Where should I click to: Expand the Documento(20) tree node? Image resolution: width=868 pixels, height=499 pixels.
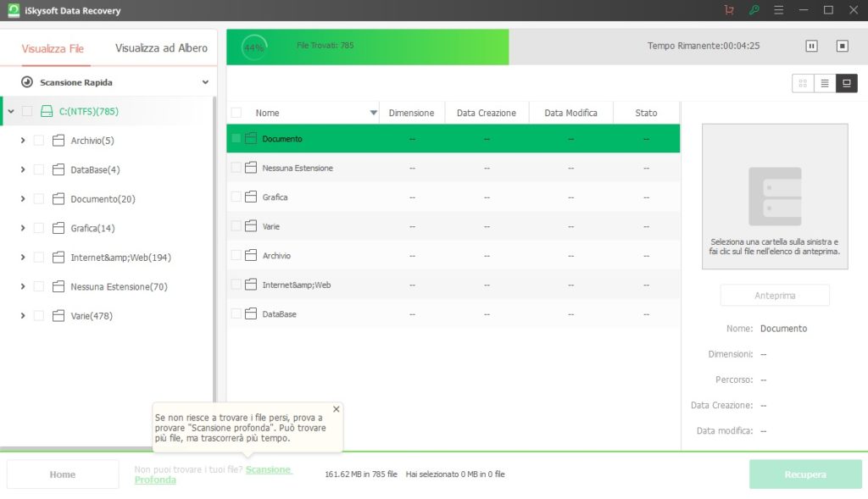[x=23, y=199]
